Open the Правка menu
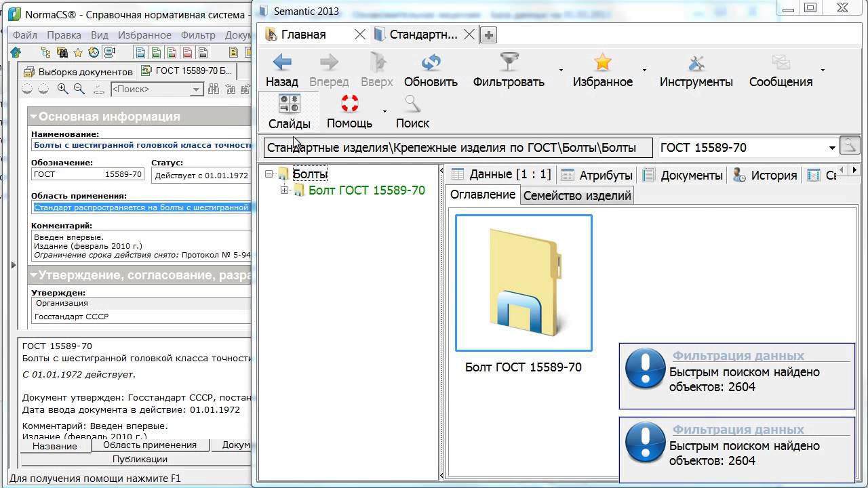Viewport: 868px width, 488px height. tap(64, 35)
